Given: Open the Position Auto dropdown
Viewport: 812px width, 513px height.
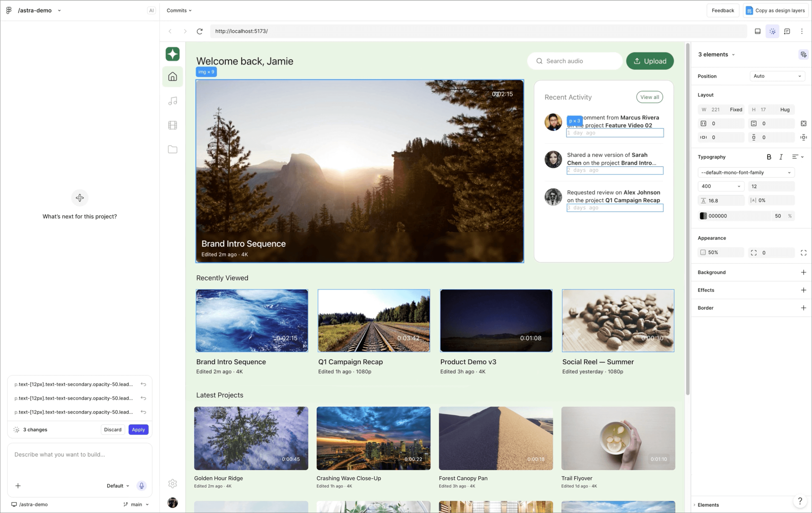Looking at the screenshot, I should pyautogui.click(x=777, y=76).
